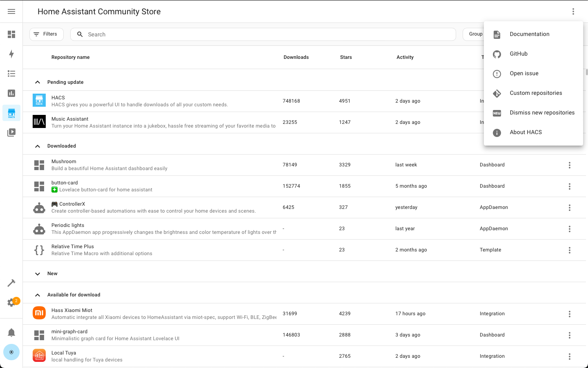Click the Local Tuya logo icon
Screen dimensions: 588x368
(39, 356)
